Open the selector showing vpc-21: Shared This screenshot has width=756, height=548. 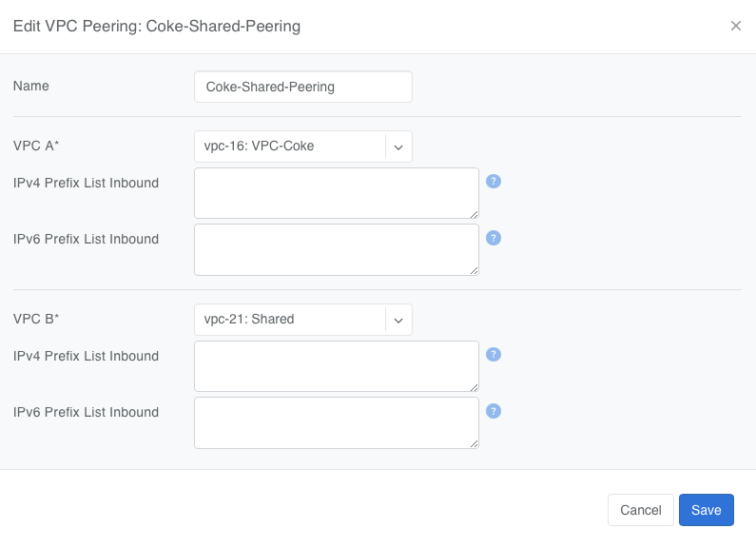(x=290, y=320)
